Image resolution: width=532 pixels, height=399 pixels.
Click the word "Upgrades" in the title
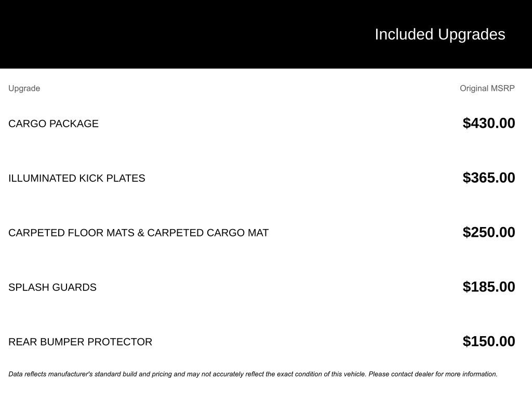pos(472,34)
